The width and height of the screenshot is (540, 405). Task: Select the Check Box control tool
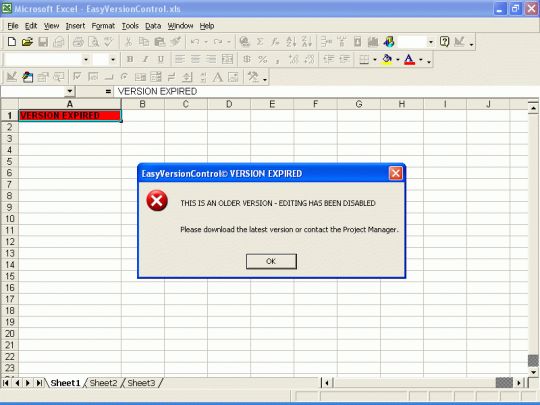(77, 77)
